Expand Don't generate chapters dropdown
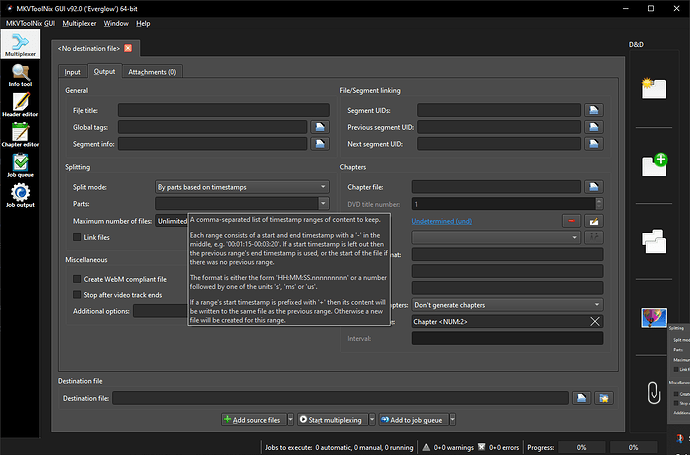Viewport: 690px width, 455px height. (x=507, y=304)
